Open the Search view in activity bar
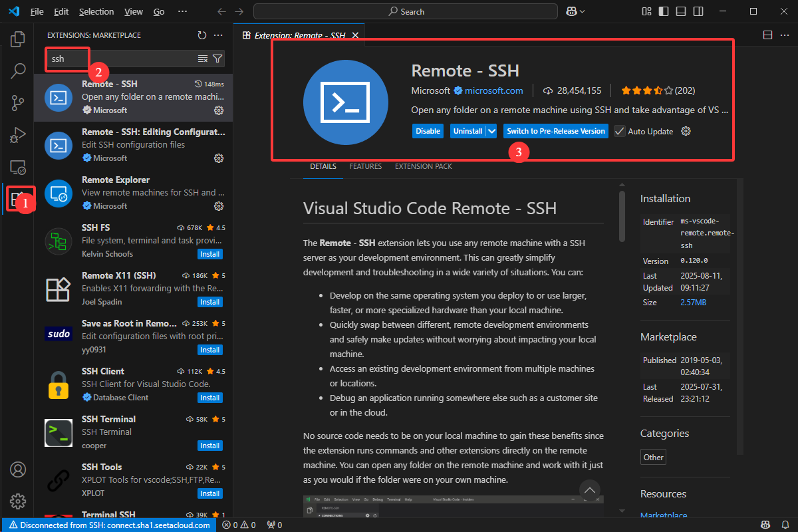The image size is (798, 532). click(x=18, y=70)
